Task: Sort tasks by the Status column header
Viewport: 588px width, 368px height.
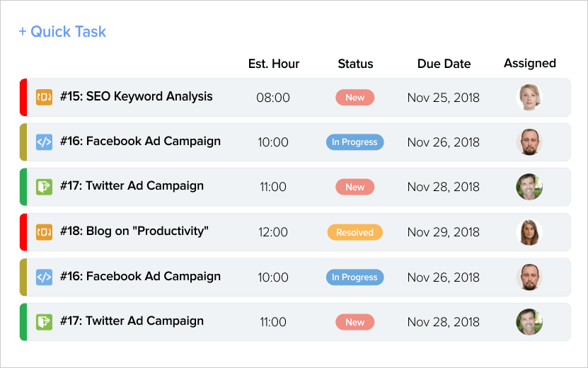Action: (x=355, y=64)
